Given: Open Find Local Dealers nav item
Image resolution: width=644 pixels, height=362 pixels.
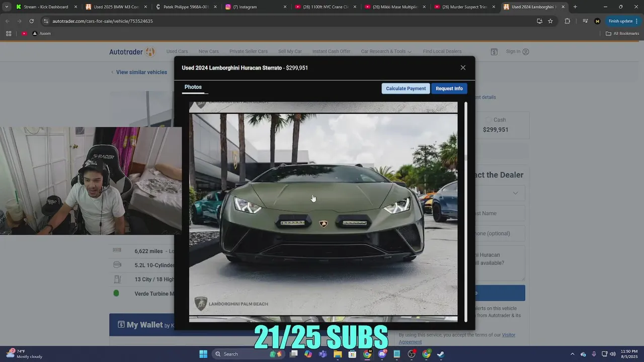Looking at the screenshot, I should pyautogui.click(x=442, y=51).
